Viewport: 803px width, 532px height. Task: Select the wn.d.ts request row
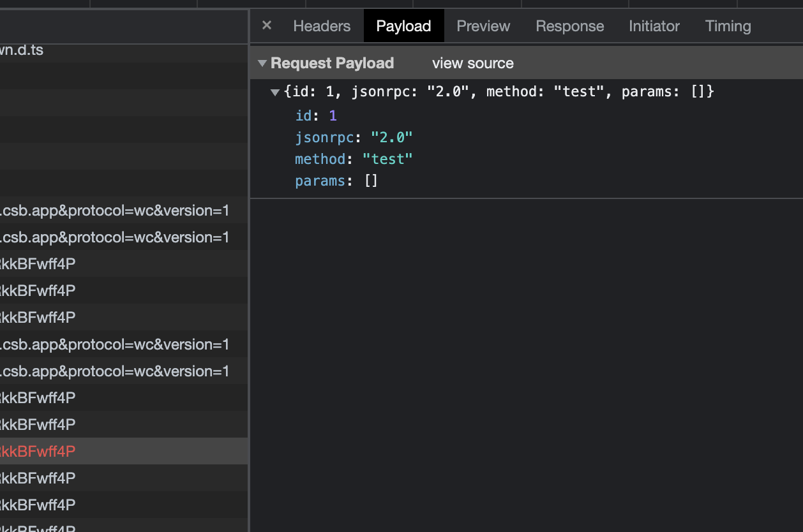[124, 50]
